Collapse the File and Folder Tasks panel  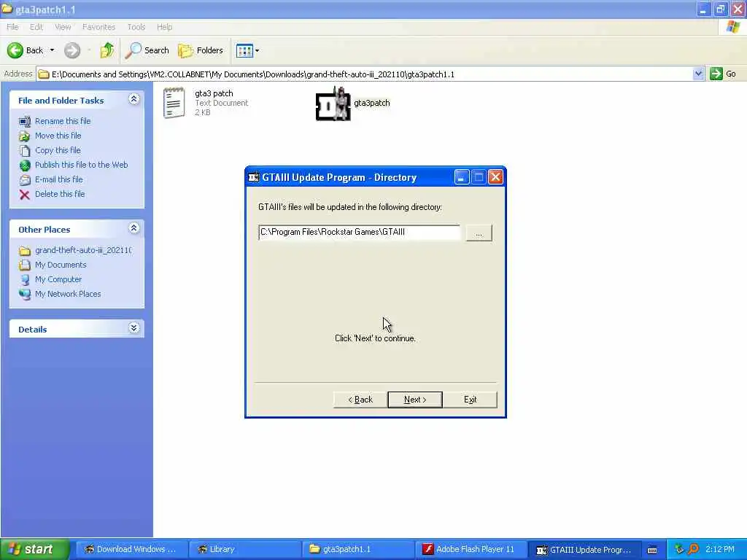tap(134, 99)
